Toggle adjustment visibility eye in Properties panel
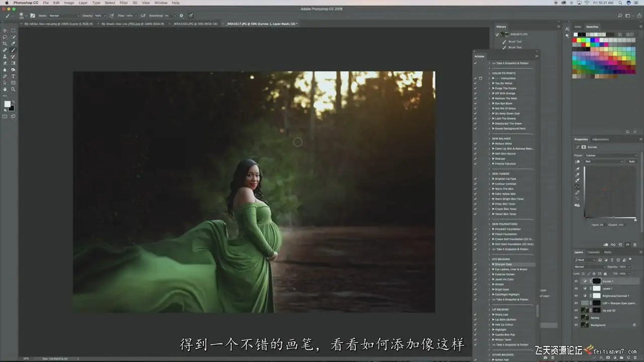Screen dimensions: 644x362 (627, 244)
